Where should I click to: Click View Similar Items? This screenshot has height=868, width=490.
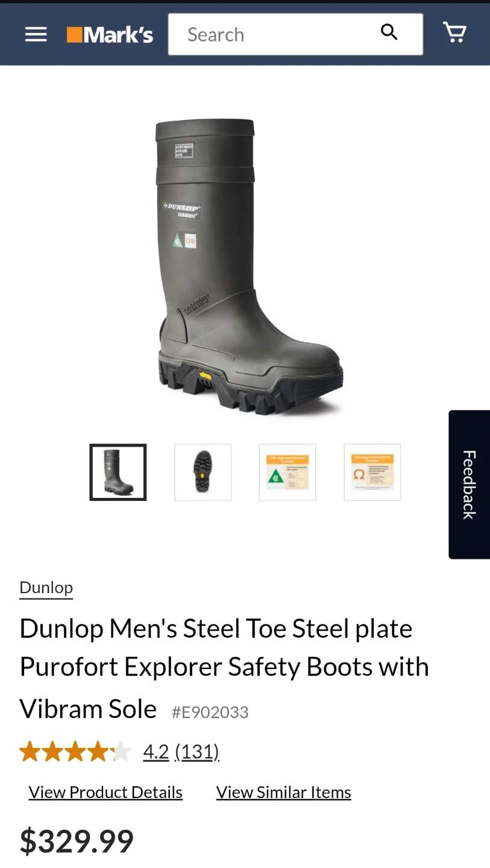click(284, 792)
